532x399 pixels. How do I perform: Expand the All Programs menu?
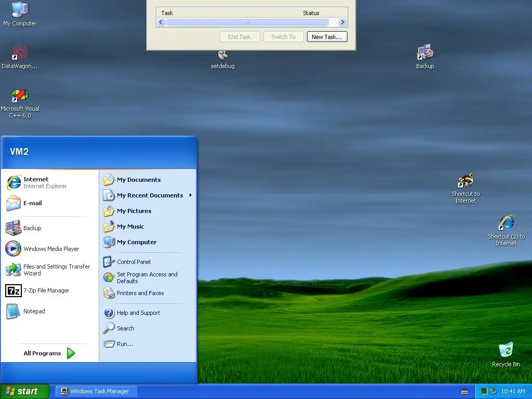(x=49, y=353)
